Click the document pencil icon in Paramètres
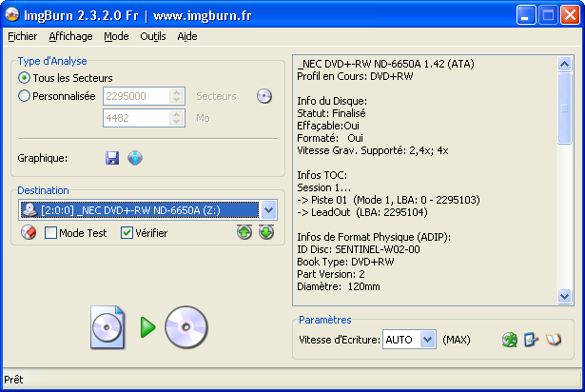This screenshot has height=392, width=585. click(531, 340)
